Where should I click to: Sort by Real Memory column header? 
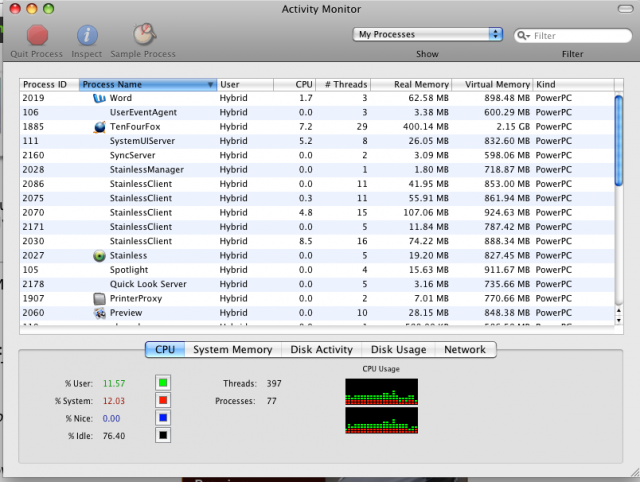pos(411,84)
